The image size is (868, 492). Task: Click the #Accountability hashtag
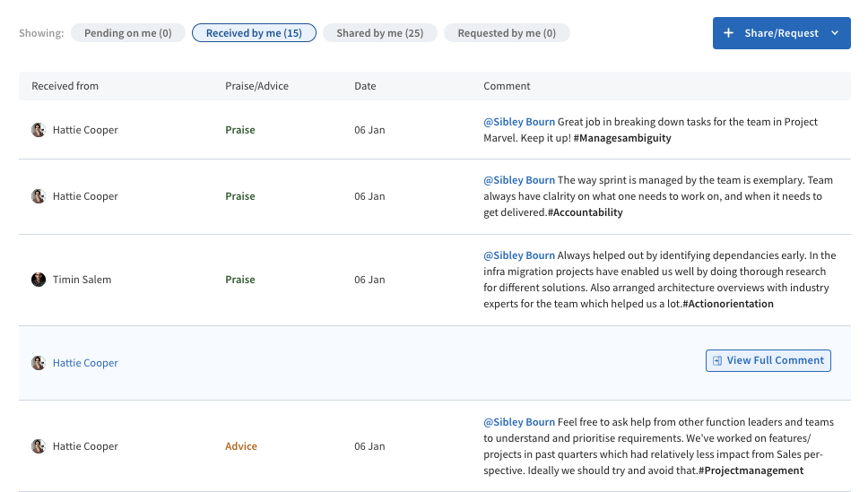(584, 212)
